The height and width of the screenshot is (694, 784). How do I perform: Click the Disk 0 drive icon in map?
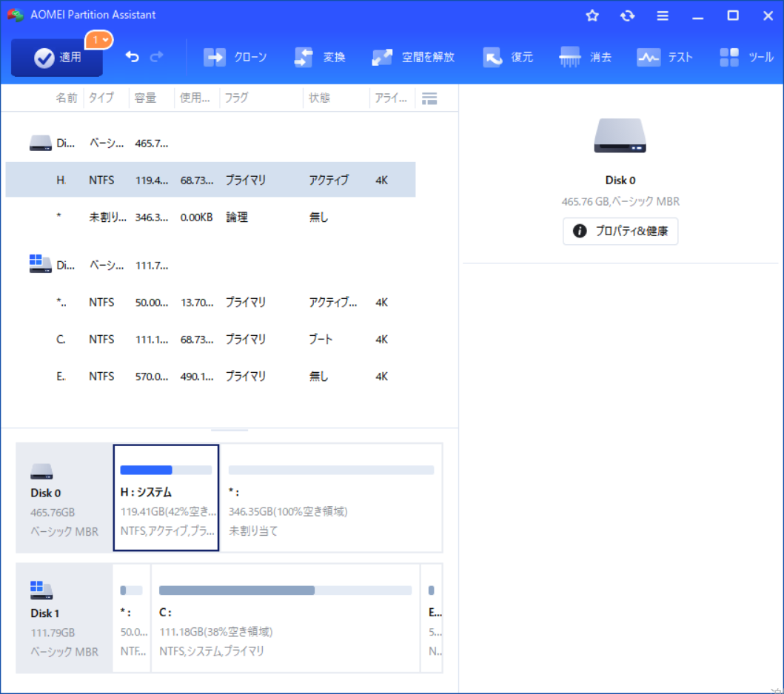coord(41,471)
